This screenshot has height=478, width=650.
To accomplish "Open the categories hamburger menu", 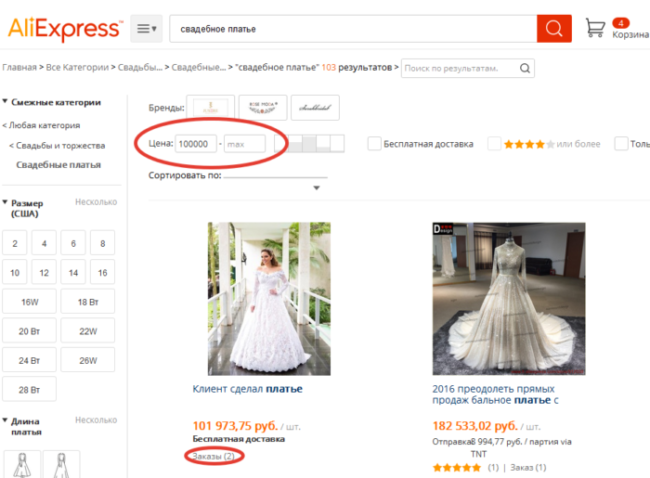I will point(146,29).
